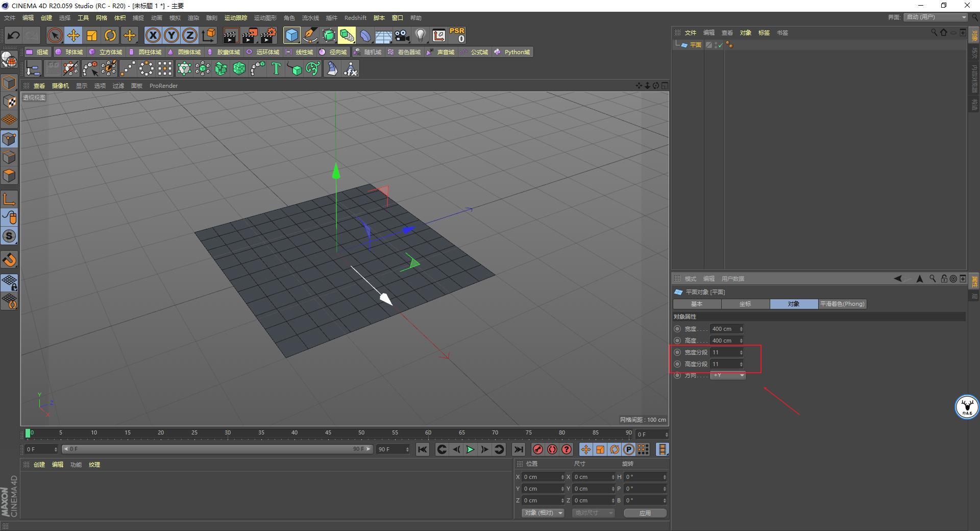Image resolution: width=980 pixels, height=531 pixels.
Task: Click the Object Manager search magnifier
Action: pyautogui.click(x=934, y=32)
